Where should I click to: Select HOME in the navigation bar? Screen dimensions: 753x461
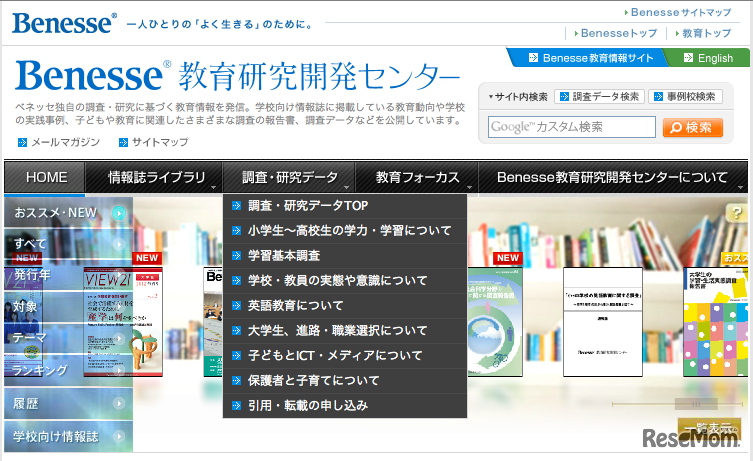click(x=46, y=177)
